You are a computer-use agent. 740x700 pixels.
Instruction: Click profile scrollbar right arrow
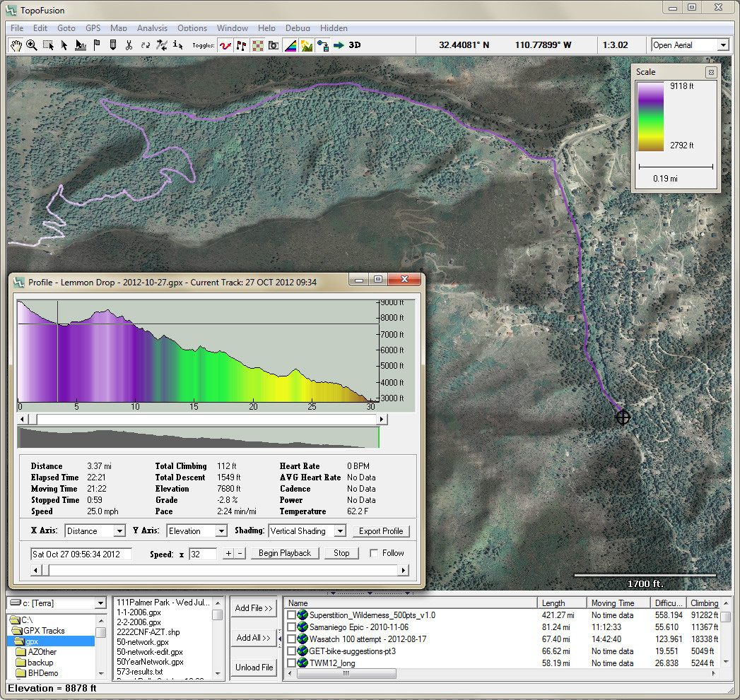coord(382,420)
